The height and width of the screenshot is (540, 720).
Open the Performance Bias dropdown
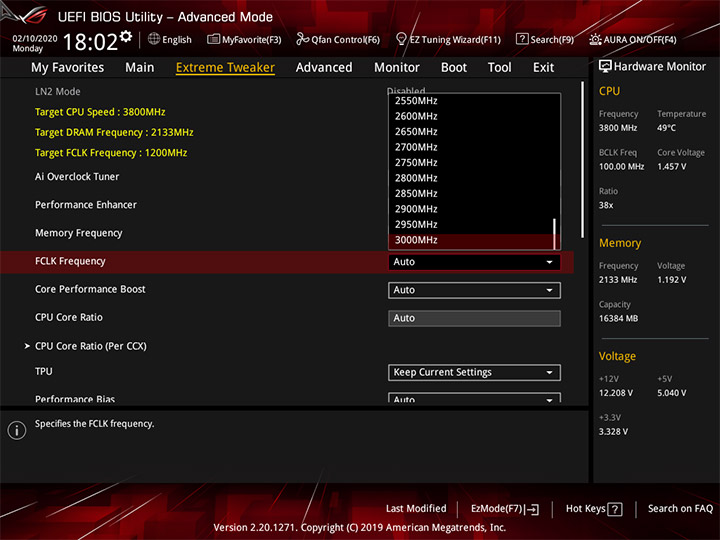474,398
